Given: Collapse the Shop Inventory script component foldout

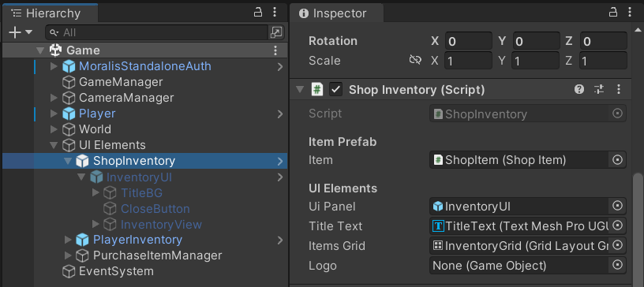Looking at the screenshot, I should pos(300,90).
